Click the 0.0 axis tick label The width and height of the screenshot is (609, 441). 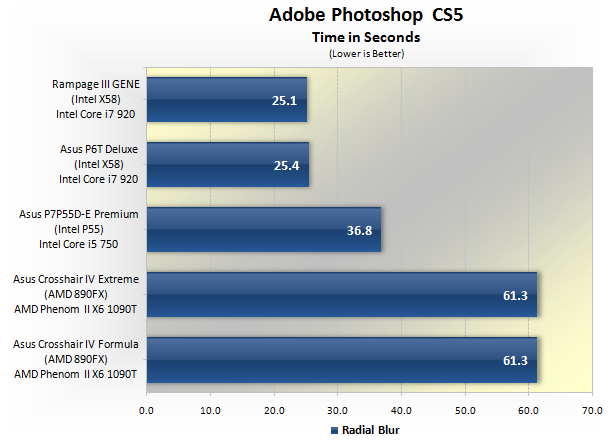tap(147, 410)
